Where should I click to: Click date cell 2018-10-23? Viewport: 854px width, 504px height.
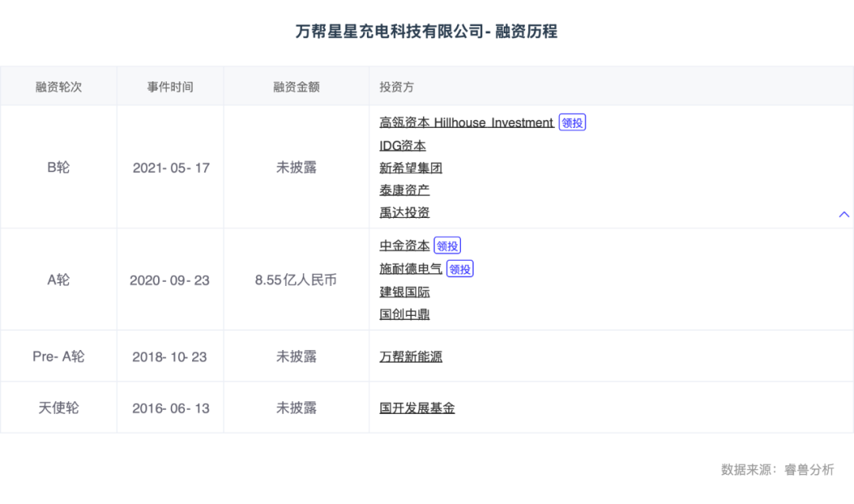tap(169, 358)
